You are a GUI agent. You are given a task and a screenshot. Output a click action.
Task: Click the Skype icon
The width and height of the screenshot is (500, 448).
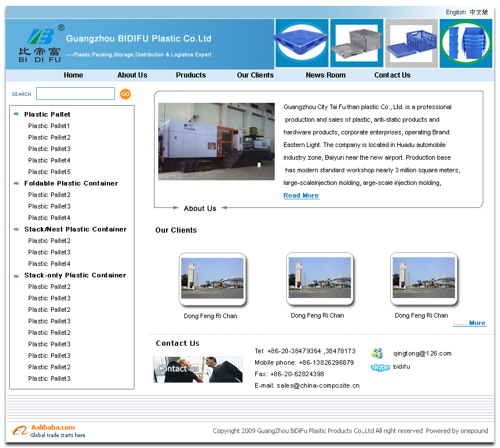tap(380, 367)
